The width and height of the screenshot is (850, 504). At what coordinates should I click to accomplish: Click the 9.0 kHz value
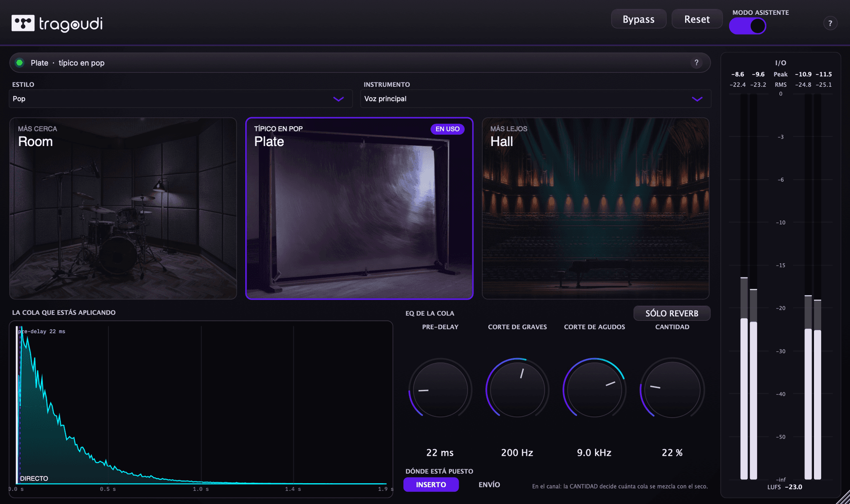click(x=594, y=453)
